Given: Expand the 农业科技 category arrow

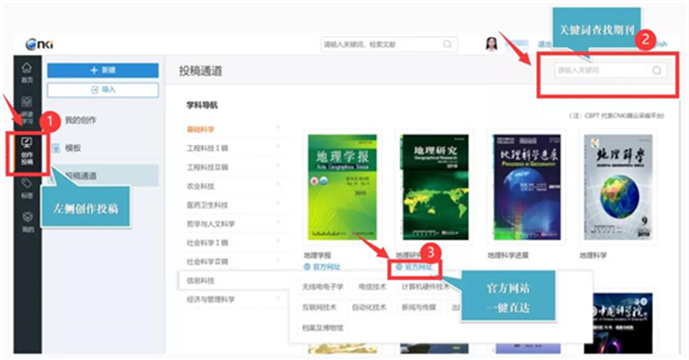Looking at the screenshot, I should click(x=278, y=184).
